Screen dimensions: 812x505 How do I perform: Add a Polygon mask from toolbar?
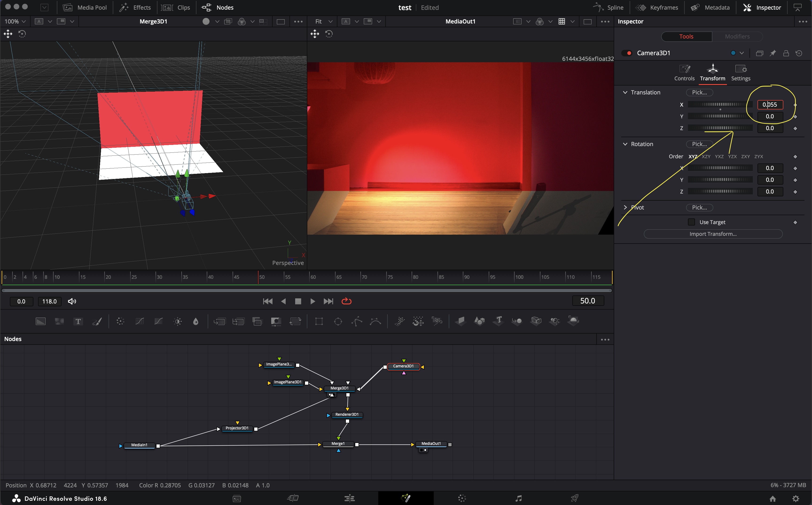click(357, 321)
